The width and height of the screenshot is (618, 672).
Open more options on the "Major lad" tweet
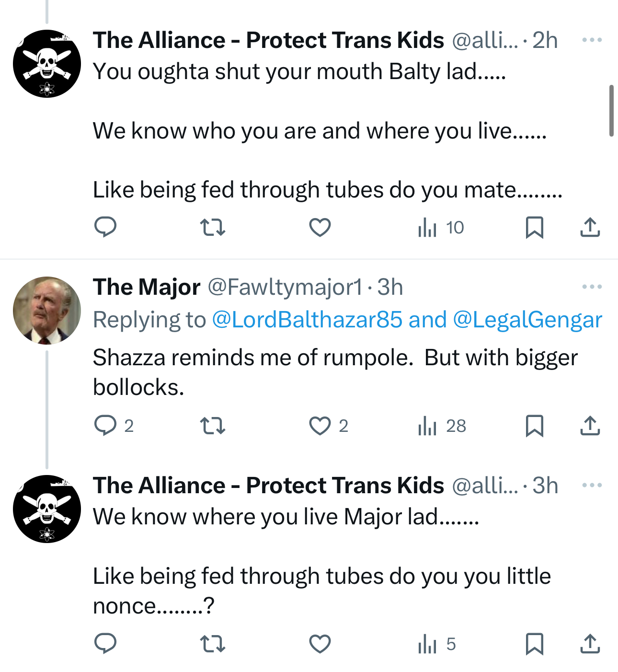click(x=592, y=485)
